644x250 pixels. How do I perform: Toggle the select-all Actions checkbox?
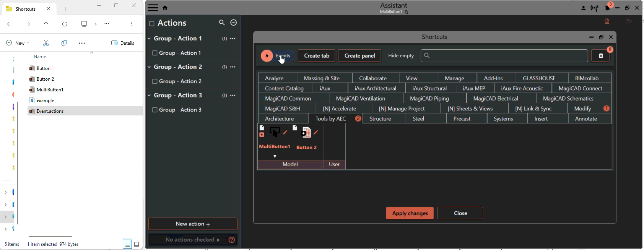(x=152, y=24)
